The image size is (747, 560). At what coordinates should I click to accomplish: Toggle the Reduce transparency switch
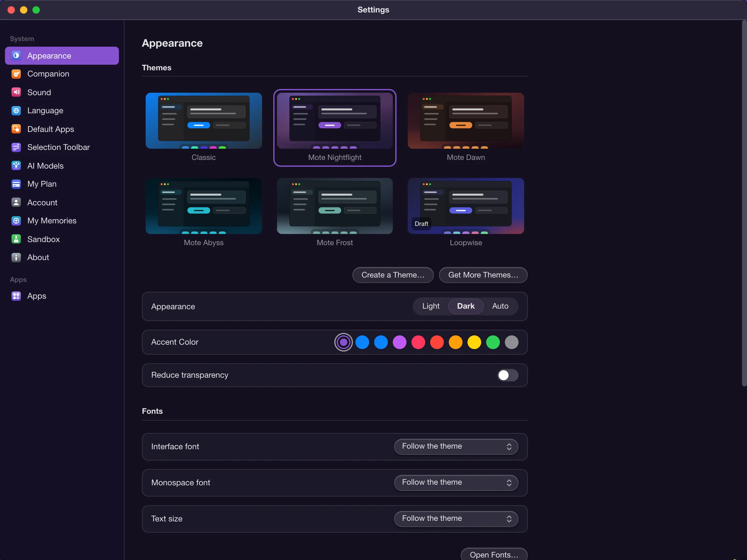(508, 376)
